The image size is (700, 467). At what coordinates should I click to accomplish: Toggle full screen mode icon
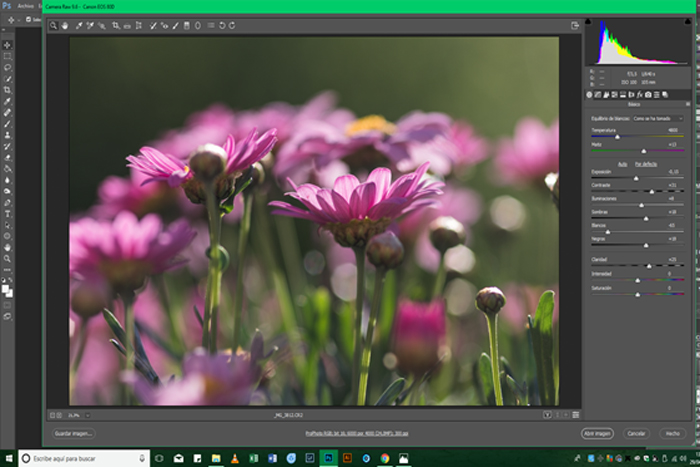[x=575, y=25]
